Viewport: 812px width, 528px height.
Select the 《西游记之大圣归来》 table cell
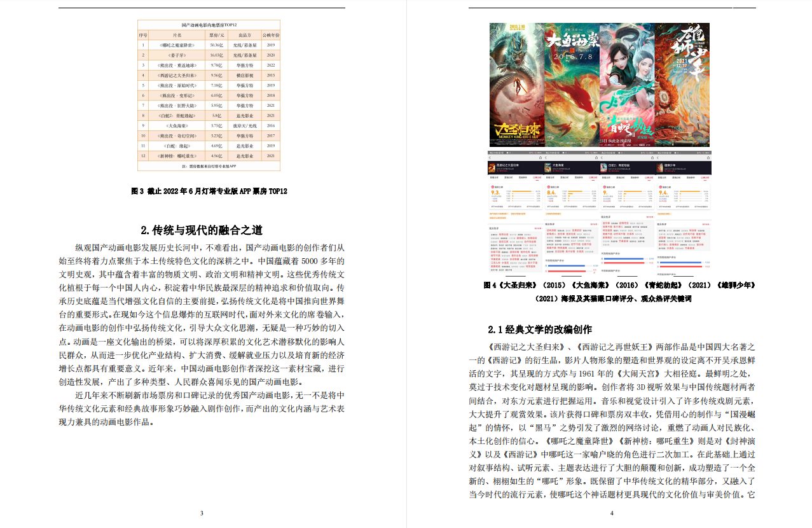177,75
